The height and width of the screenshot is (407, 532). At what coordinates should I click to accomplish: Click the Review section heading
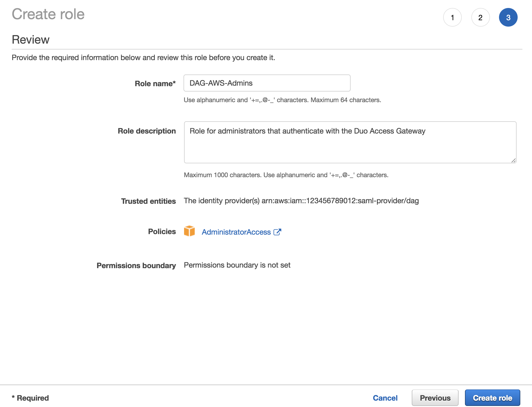coord(31,39)
